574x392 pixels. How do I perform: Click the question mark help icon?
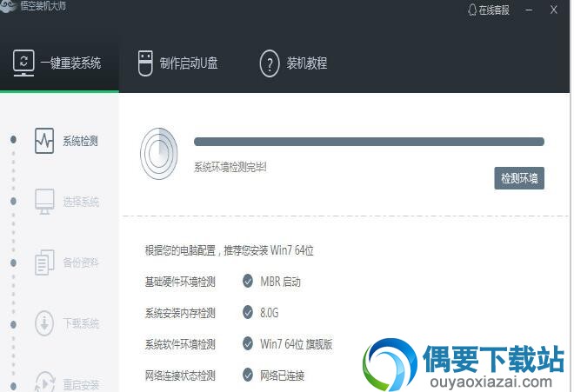pos(270,63)
